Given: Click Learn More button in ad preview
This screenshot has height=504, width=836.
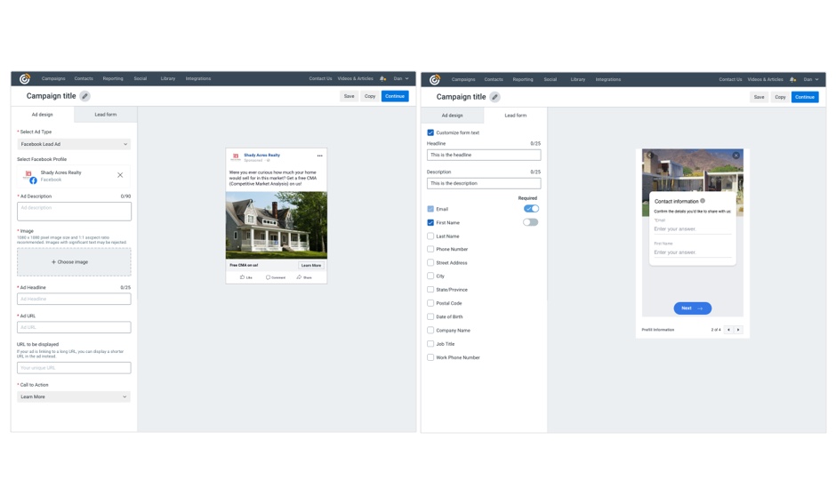Looking at the screenshot, I should [x=311, y=265].
